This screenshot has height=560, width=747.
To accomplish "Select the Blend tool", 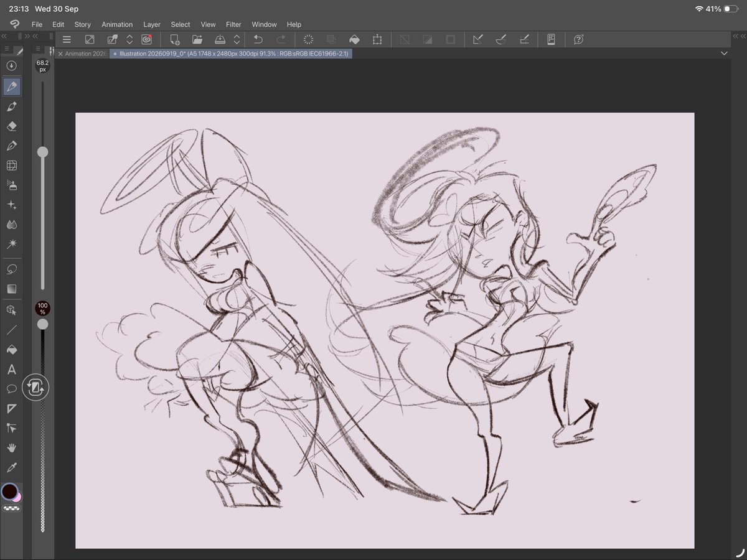I will (x=11, y=225).
